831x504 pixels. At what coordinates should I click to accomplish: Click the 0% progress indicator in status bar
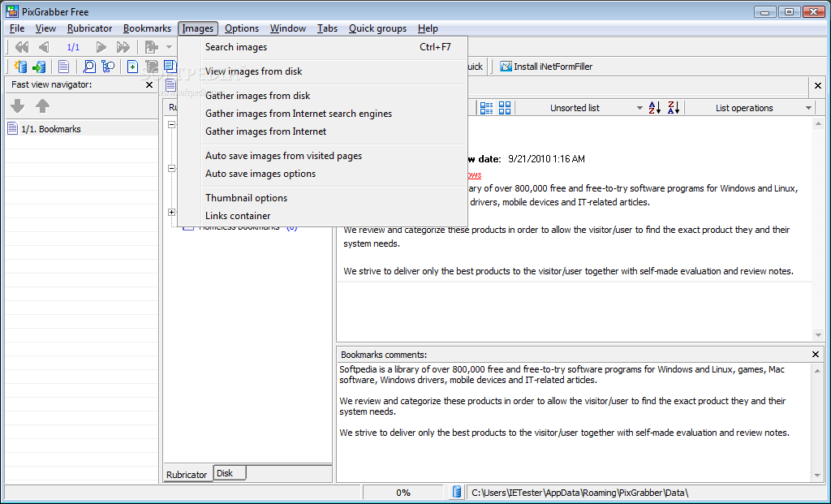coord(403,493)
